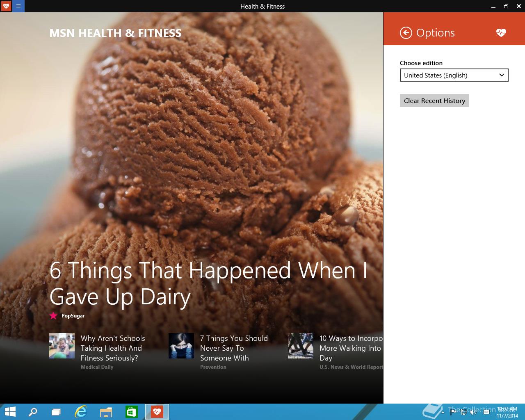Click the taskbar clock showing 11/7/2014
The height and width of the screenshot is (420, 525).
[x=507, y=412]
